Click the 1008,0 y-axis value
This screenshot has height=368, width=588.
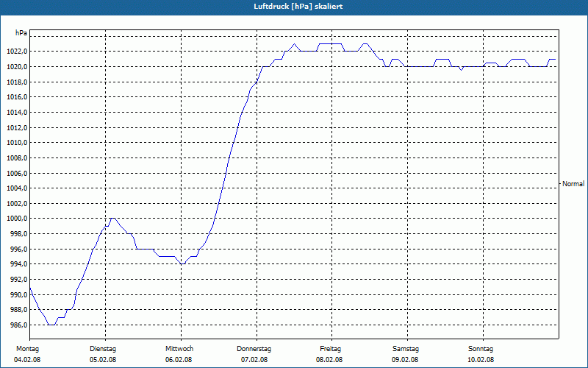[17, 158]
